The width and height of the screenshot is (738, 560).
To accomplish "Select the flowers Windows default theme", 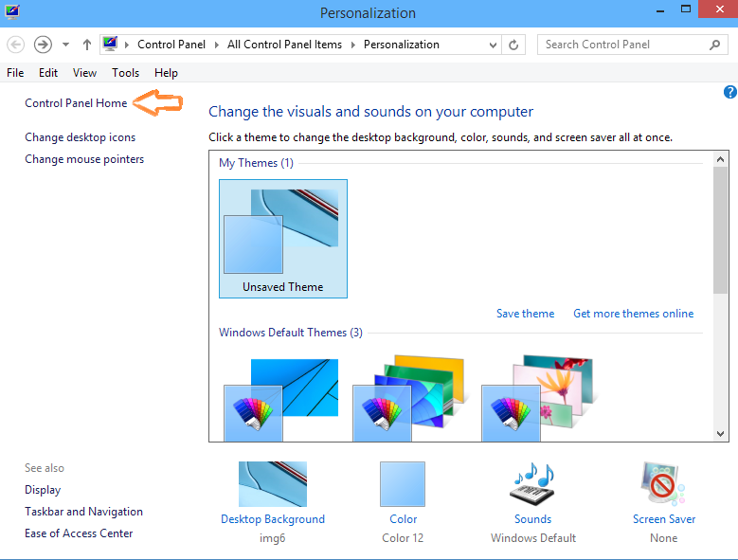I will 539,399.
